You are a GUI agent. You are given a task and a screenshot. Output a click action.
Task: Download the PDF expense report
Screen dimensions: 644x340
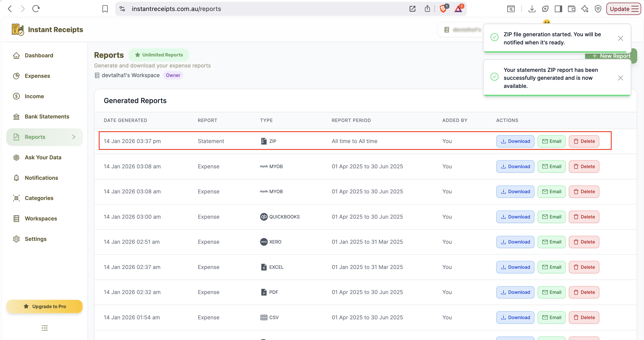515,292
